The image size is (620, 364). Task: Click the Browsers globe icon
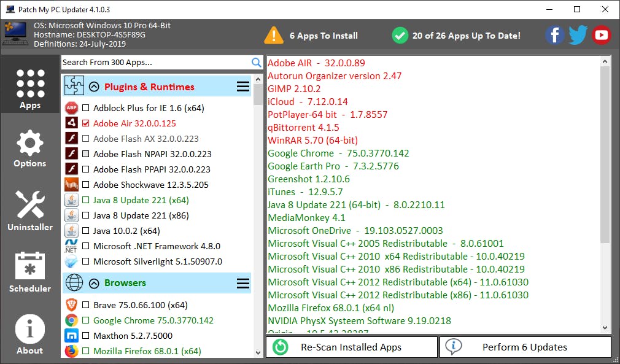point(74,283)
